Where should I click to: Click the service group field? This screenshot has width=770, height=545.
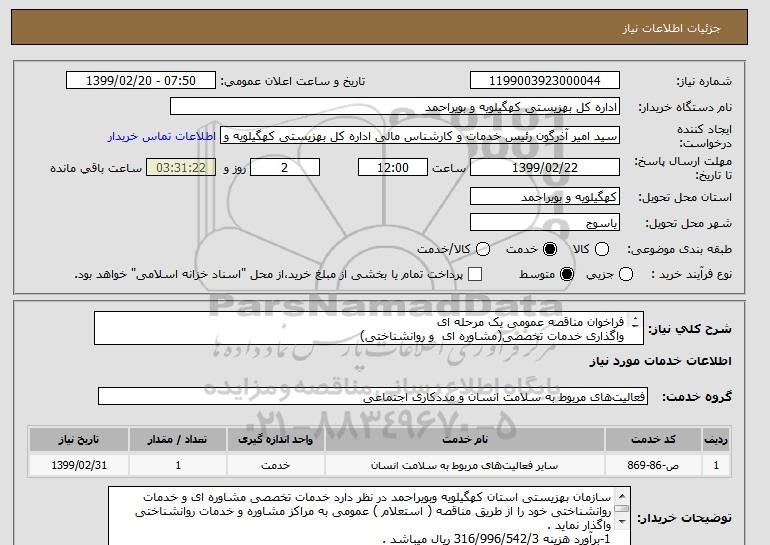tap(373, 397)
